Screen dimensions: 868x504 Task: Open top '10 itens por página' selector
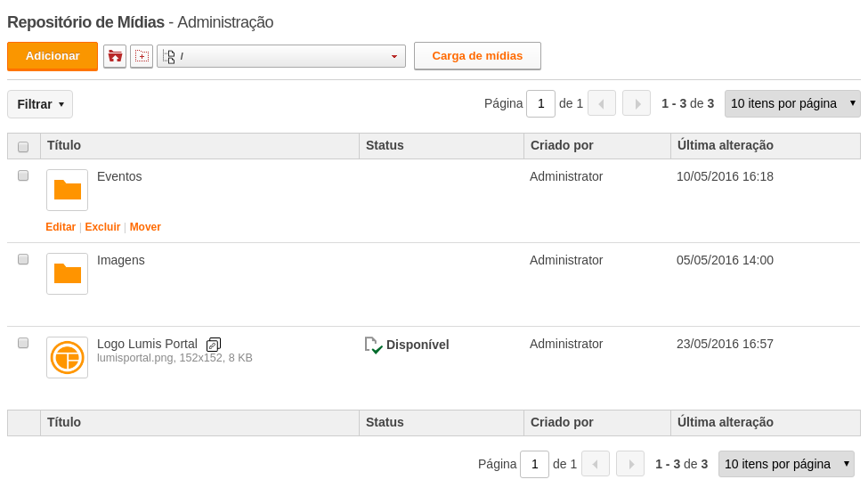point(792,103)
